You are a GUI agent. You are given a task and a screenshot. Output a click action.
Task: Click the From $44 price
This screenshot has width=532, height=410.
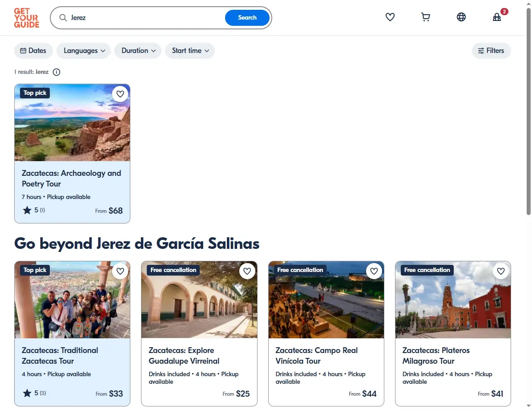coord(363,394)
